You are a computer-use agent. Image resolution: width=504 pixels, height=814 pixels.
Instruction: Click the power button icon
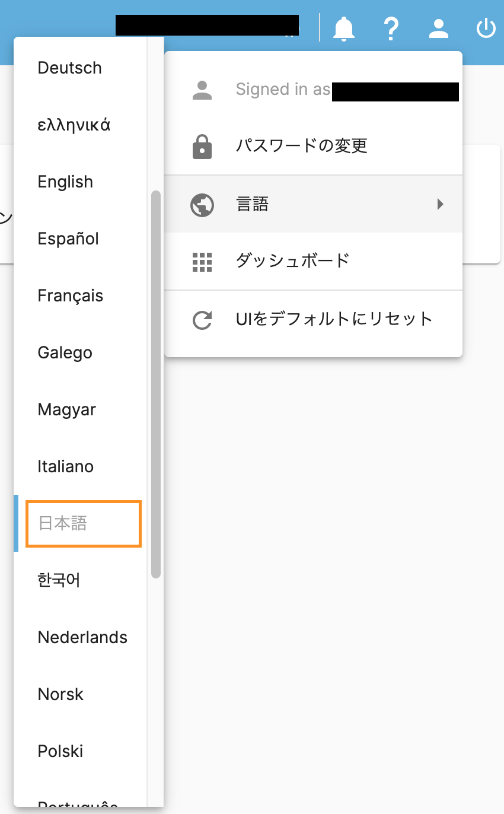click(486, 28)
